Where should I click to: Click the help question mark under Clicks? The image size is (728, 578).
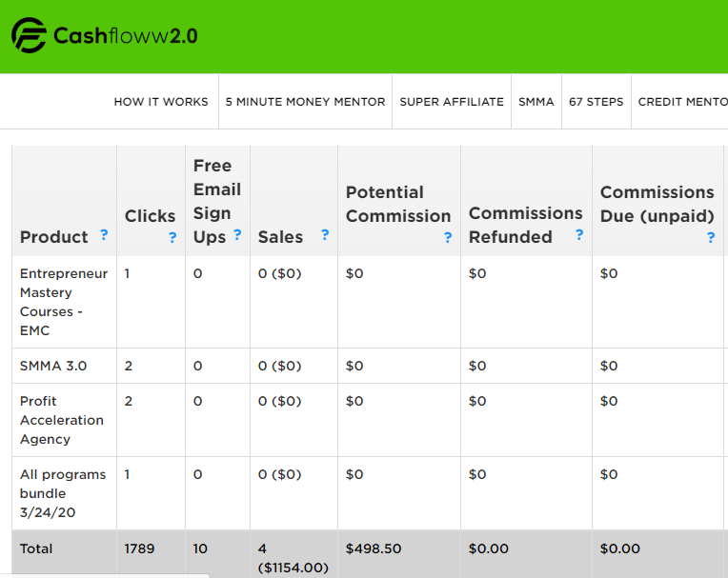coord(172,237)
